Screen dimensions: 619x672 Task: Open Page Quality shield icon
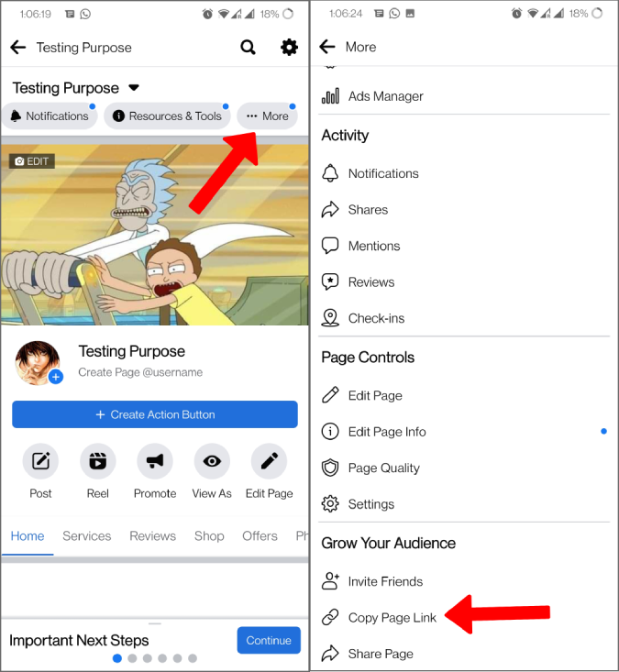(330, 468)
